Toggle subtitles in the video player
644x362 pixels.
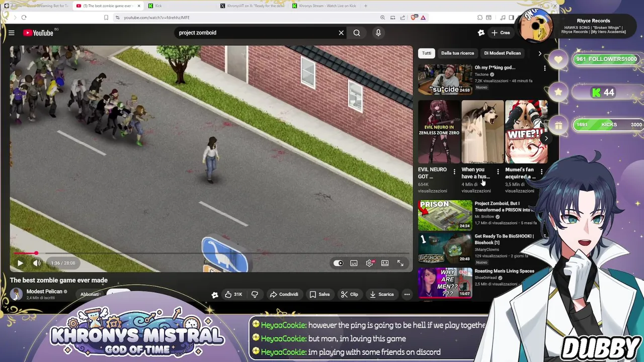[x=354, y=263]
